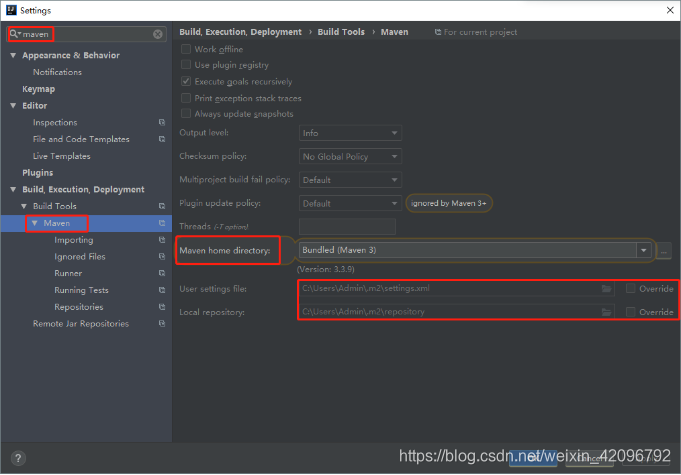Check Override for User settings file

(x=631, y=288)
